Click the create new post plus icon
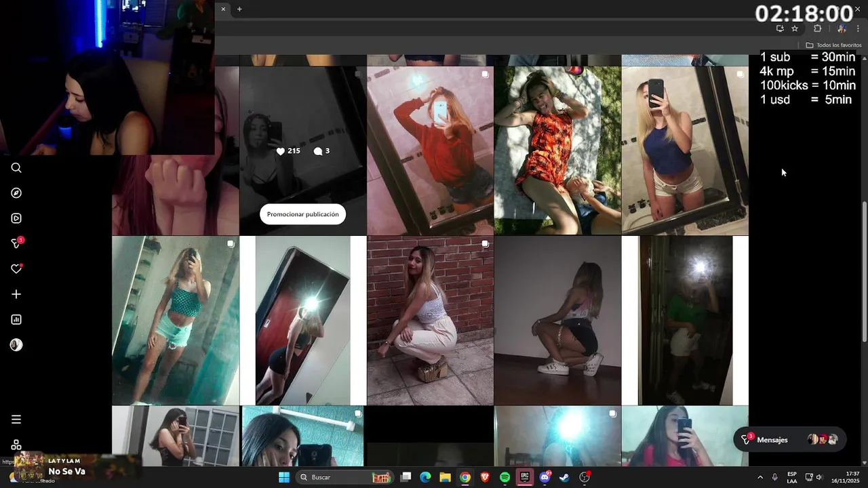The width and height of the screenshot is (868, 488). tap(16, 294)
